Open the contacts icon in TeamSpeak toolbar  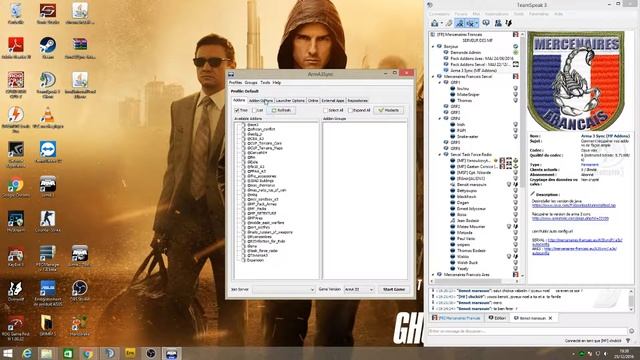[x=498, y=23]
